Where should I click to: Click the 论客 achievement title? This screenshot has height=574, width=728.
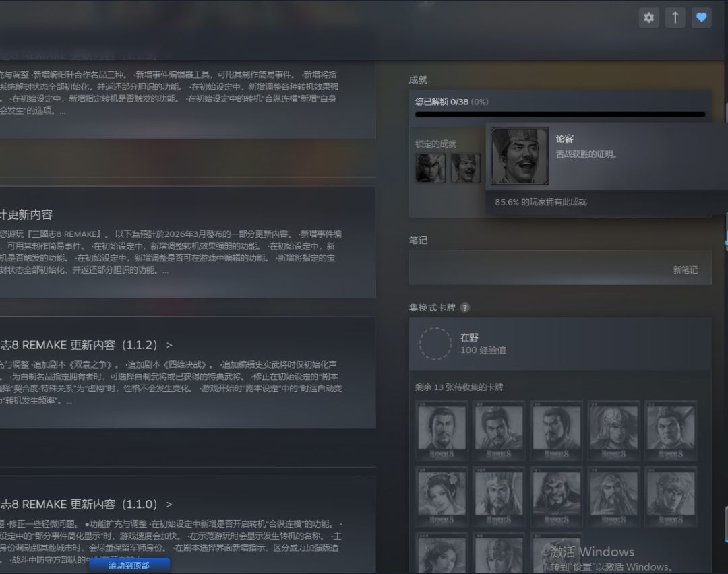pos(565,139)
